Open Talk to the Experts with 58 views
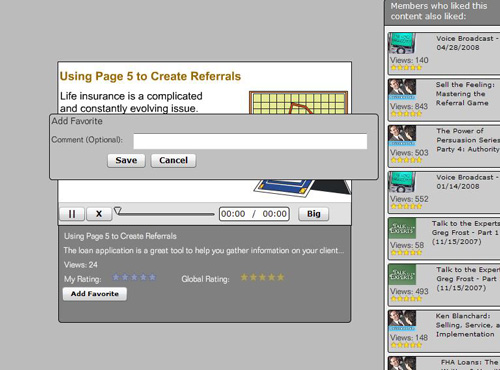This screenshot has width=500, height=370. point(444,239)
